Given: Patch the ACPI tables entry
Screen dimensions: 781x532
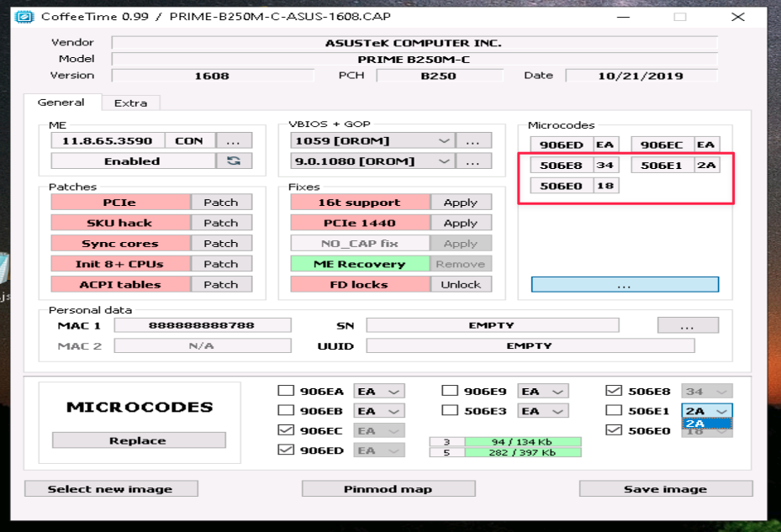Looking at the screenshot, I should point(221,284).
